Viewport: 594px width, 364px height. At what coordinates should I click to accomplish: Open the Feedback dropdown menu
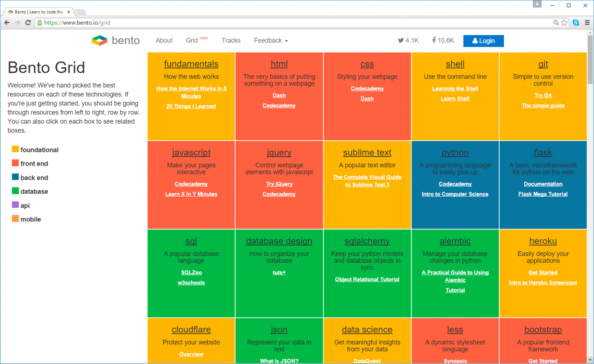coord(271,40)
